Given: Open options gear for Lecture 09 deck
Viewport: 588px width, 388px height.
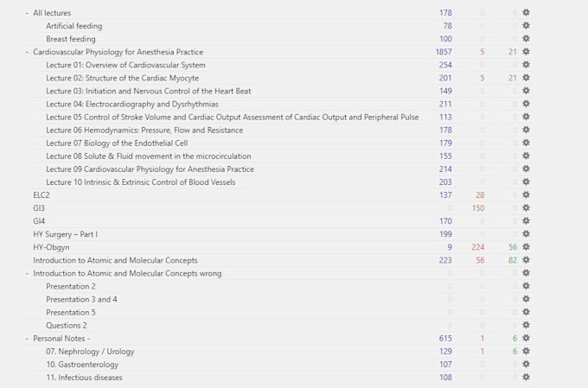Looking at the screenshot, I should click(x=526, y=169).
